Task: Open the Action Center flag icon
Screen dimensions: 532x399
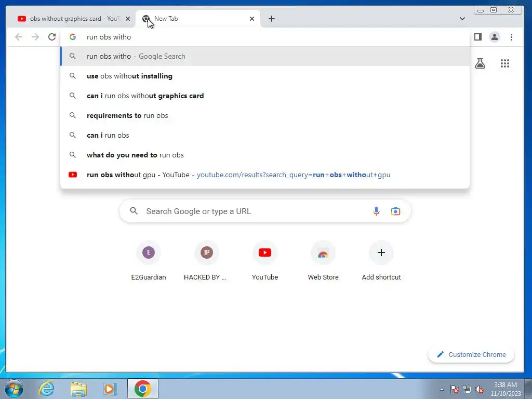Action: [455, 389]
